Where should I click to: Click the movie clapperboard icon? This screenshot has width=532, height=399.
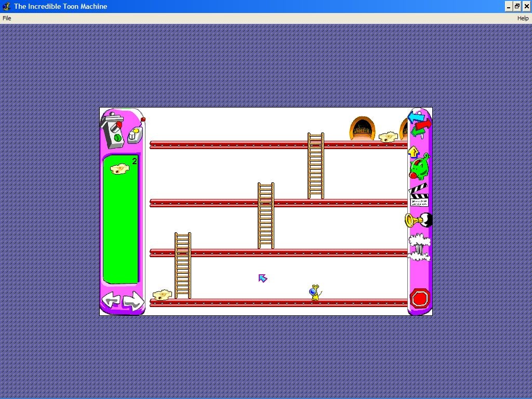pyautogui.click(x=419, y=195)
